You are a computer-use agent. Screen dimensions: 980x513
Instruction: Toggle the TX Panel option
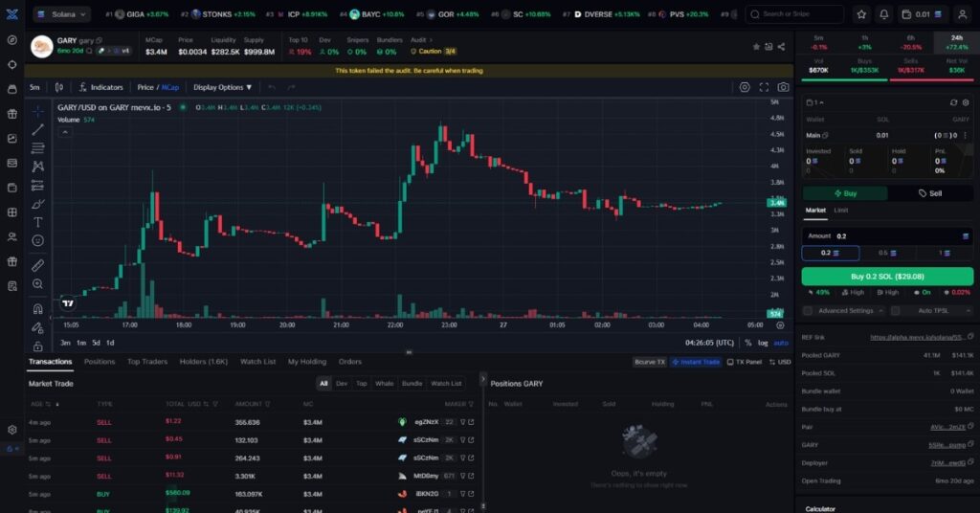click(745, 362)
